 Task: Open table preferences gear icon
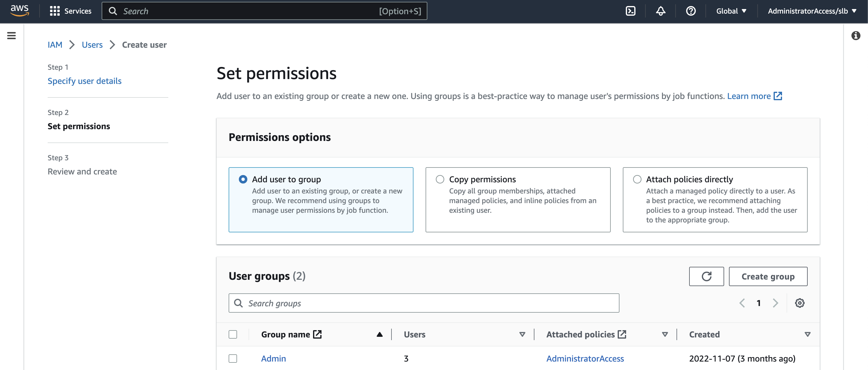799,303
